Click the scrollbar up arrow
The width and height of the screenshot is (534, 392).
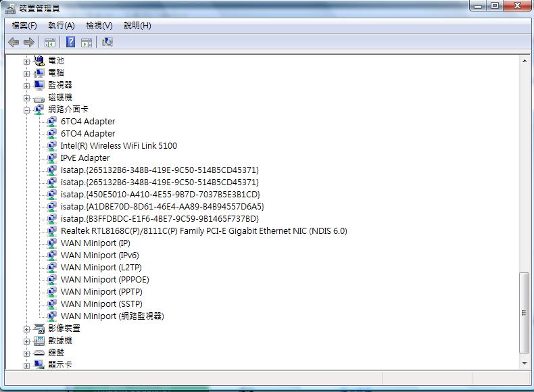click(x=525, y=62)
